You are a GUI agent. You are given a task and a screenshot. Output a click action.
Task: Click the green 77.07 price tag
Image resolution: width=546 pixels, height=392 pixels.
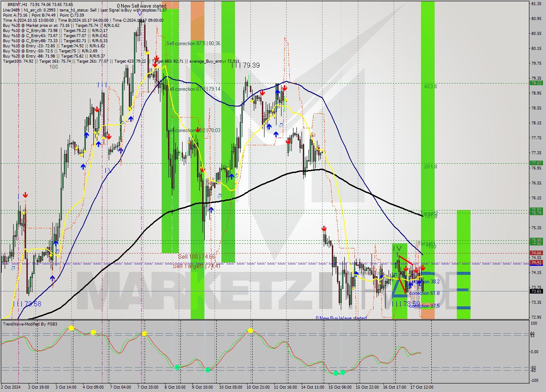pyautogui.click(x=536, y=163)
